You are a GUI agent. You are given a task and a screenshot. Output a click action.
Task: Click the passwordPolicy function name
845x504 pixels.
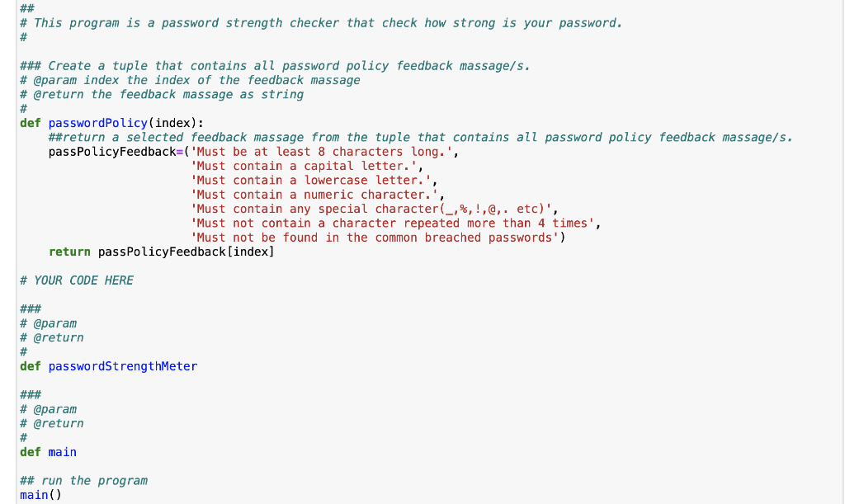(x=97, y=123)
